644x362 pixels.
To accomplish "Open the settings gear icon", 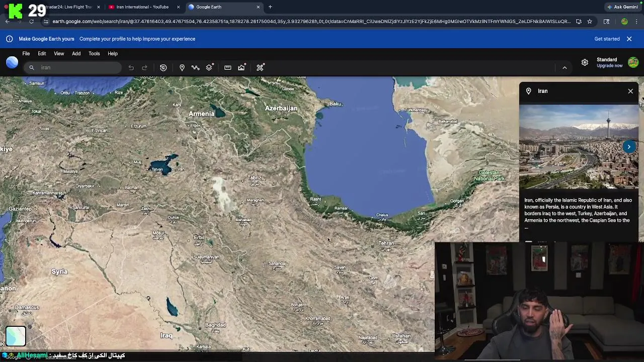I will 585,62.
